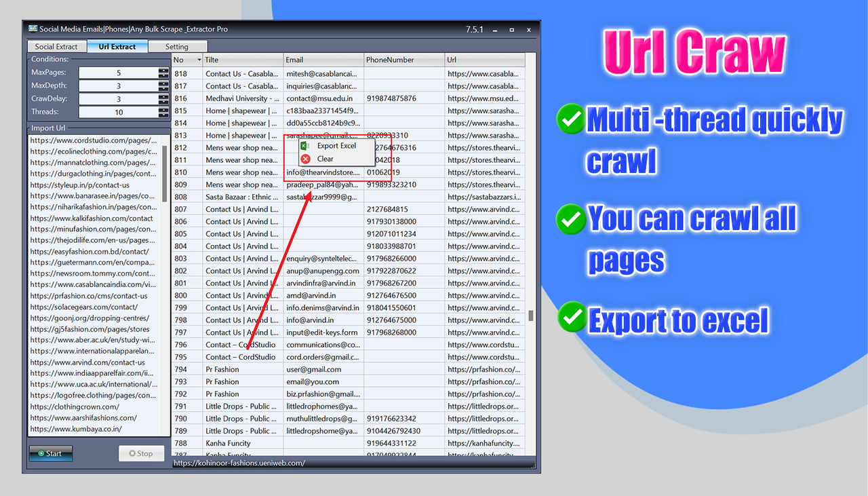
Task: Choose Export Excel from context menu
Action: (336, 146)
